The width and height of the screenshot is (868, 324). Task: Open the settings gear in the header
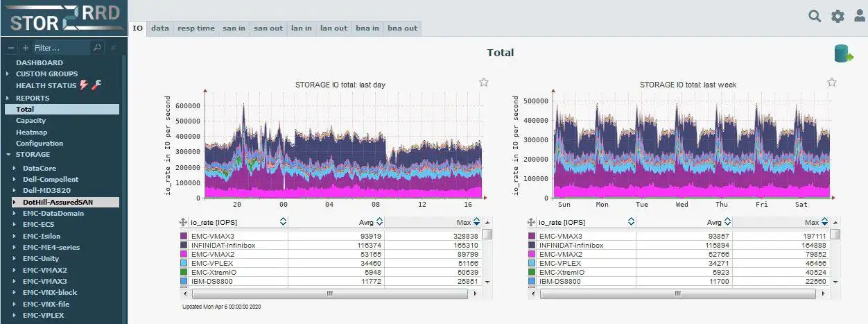tap(837, 16)
